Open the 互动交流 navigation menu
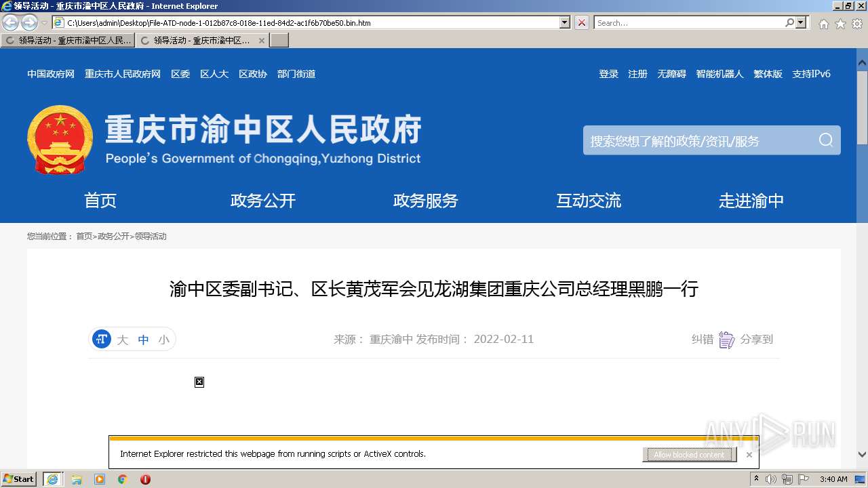Image resolution: width=868 pixels, height=488 pixels. (x=589, y=201)
